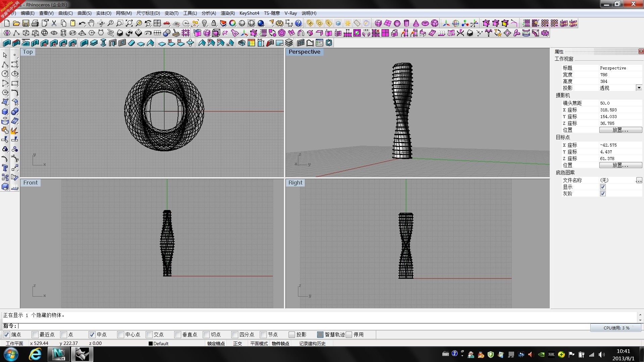Open the KeyShot4 menu
This screenshot has height=362, width=644.
click(x=249, y=13)
